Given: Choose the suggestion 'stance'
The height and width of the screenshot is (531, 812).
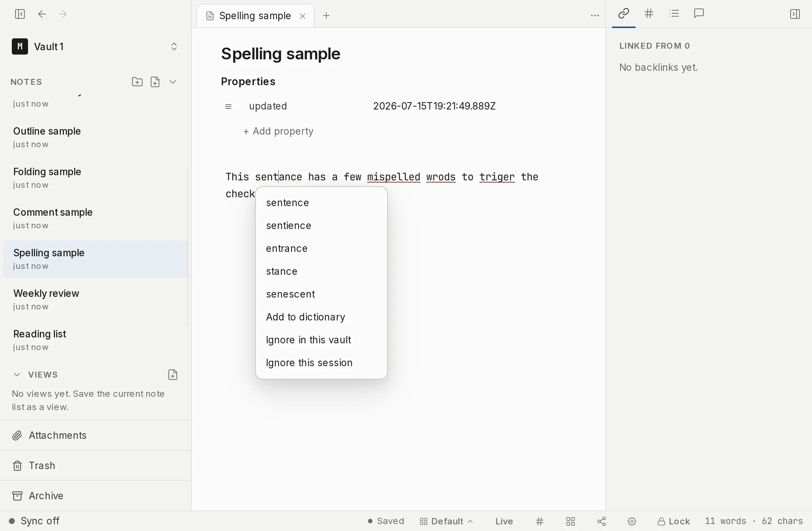Looking at the screenshot, I should tap(321, 271).
